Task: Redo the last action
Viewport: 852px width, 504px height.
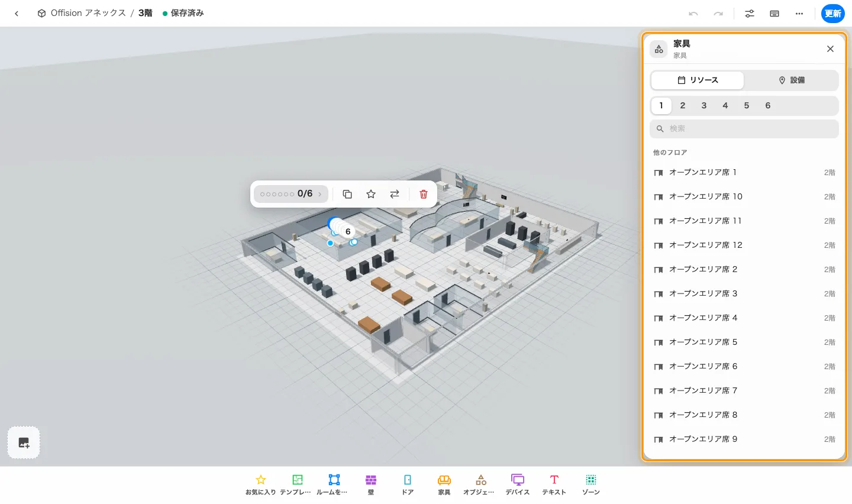Action: [718, 14]
